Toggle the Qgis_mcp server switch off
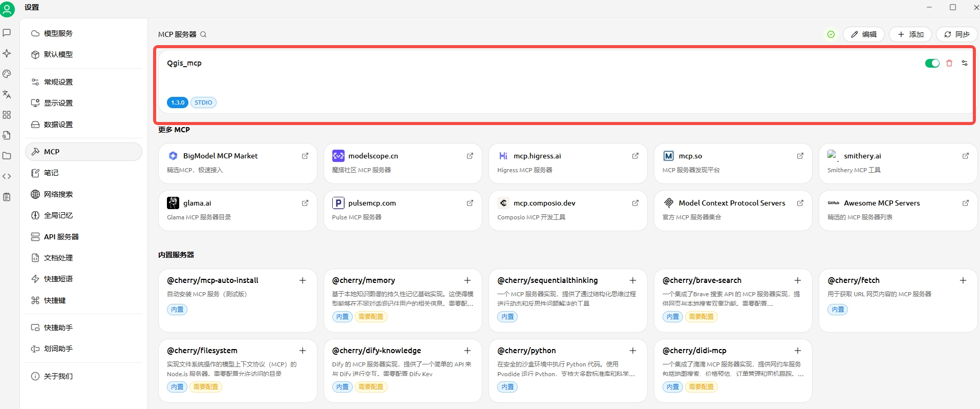 click(x=932, y=63)
